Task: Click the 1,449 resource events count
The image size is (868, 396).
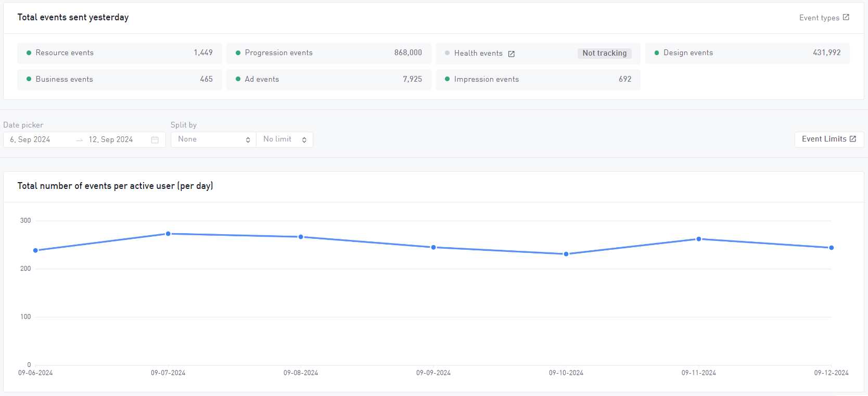Action: [203, 53]
